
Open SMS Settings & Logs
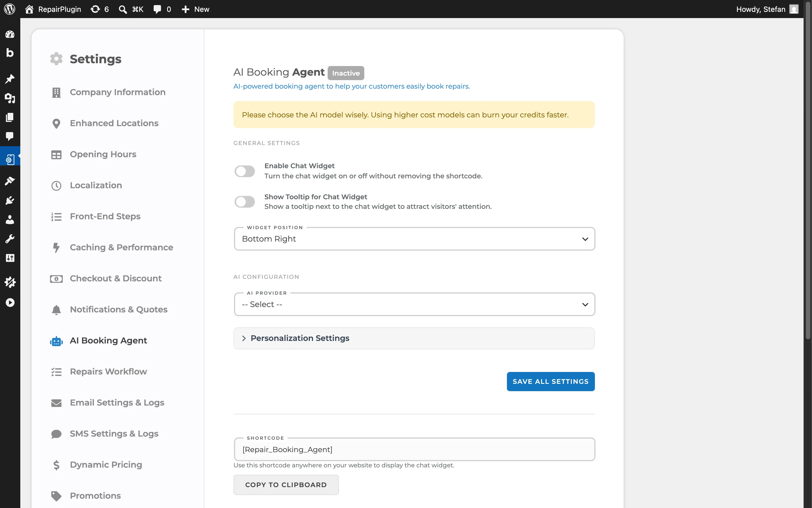[114, 434]
